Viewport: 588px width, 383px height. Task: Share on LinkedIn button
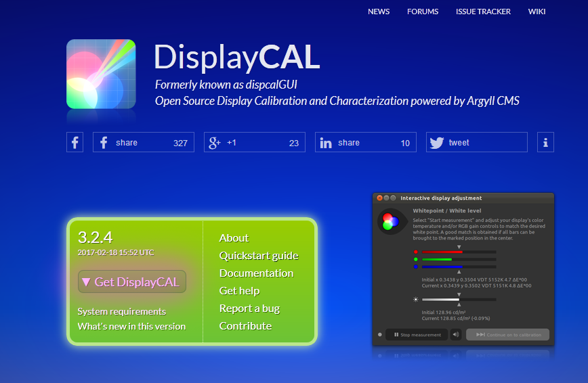point(366,142)
